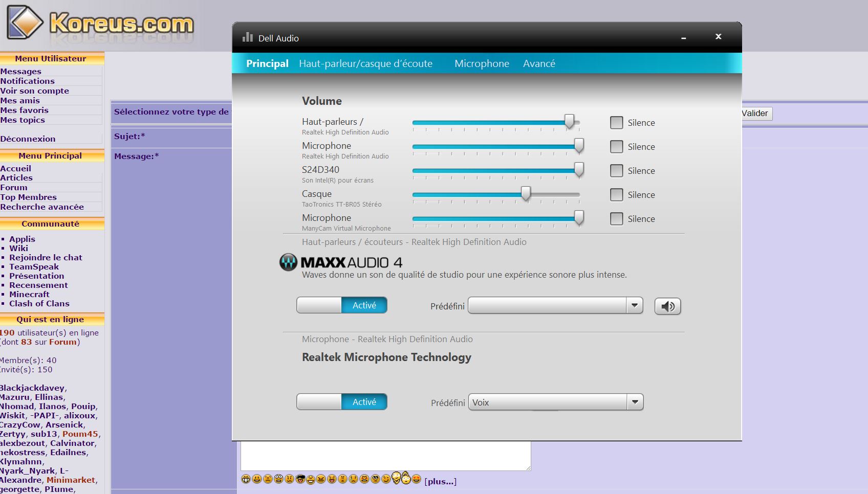Open the TeamSpeak link
Viewport: 868px width, 494px height.
tap(34, 267)
